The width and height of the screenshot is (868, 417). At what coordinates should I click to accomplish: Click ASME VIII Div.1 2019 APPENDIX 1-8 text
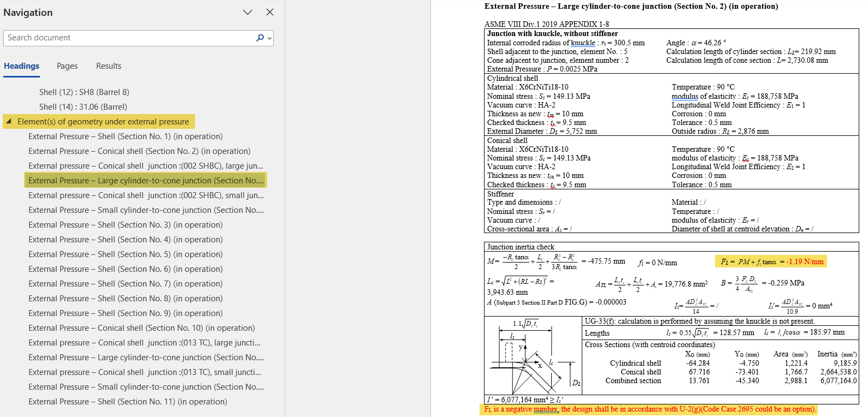pyautogui.click(x=546, y=24)
